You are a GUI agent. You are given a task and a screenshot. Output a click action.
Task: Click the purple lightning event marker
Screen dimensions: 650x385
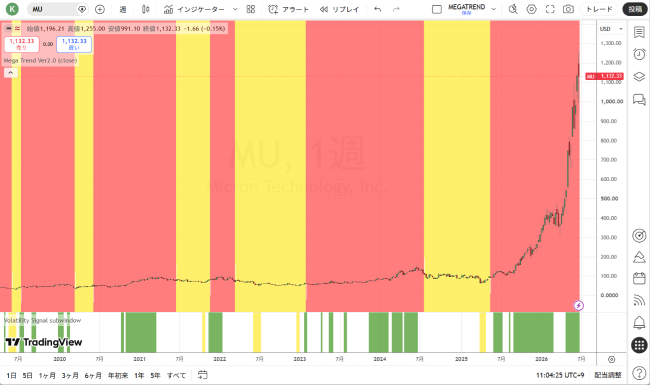click(x=579, y=305)
